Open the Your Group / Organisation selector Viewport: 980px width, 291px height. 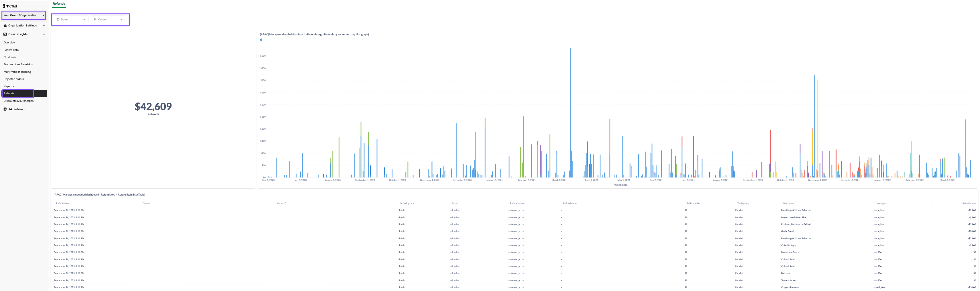[x=24, y=15]
